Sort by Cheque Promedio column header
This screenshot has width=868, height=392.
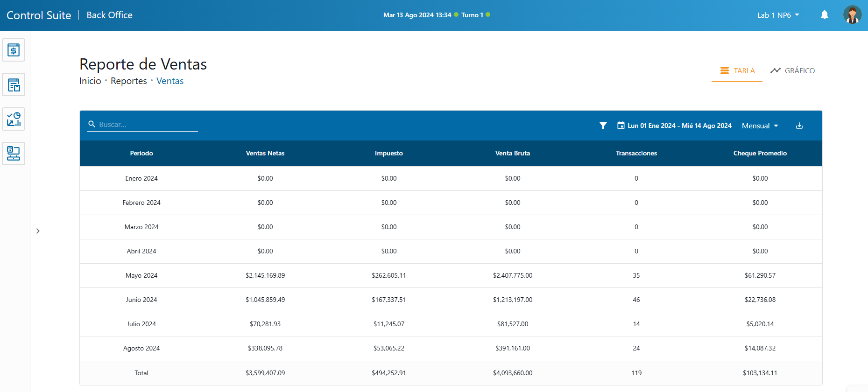(760, 153)
